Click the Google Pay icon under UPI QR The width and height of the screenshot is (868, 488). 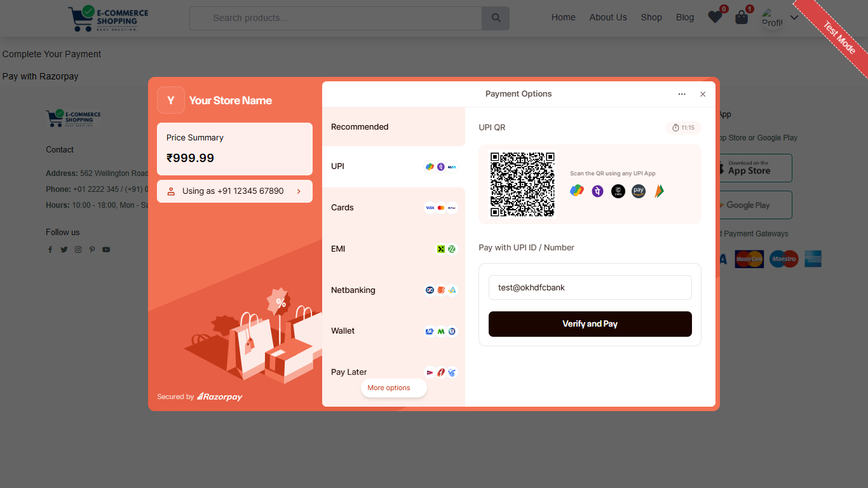pos(577,191)
